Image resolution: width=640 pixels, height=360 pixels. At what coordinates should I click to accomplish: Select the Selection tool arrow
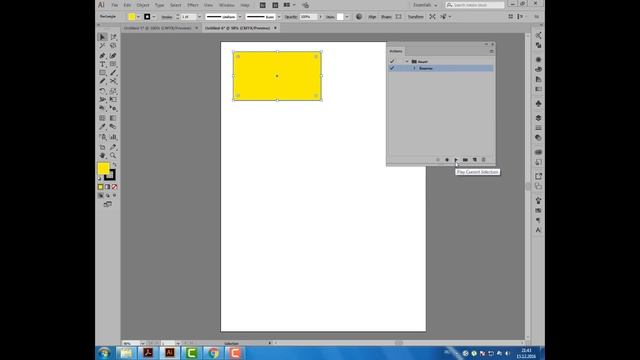(102, 37)
